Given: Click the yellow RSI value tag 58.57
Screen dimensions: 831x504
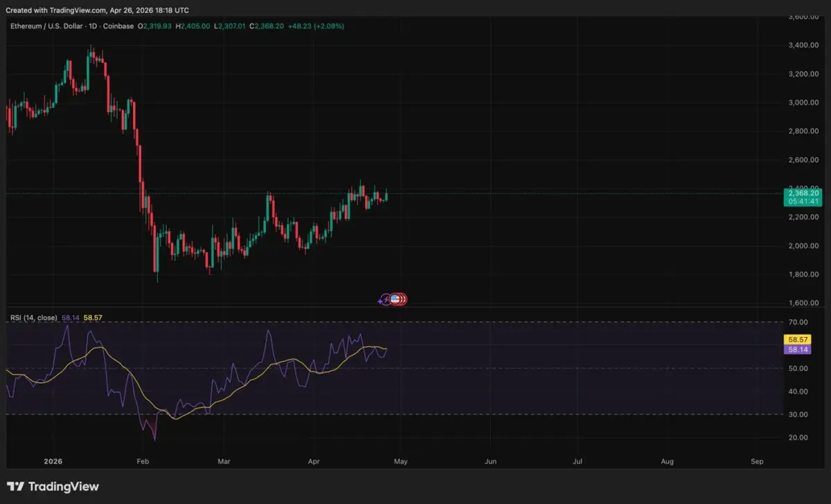Looking at the screenshot, I should 800,340.
